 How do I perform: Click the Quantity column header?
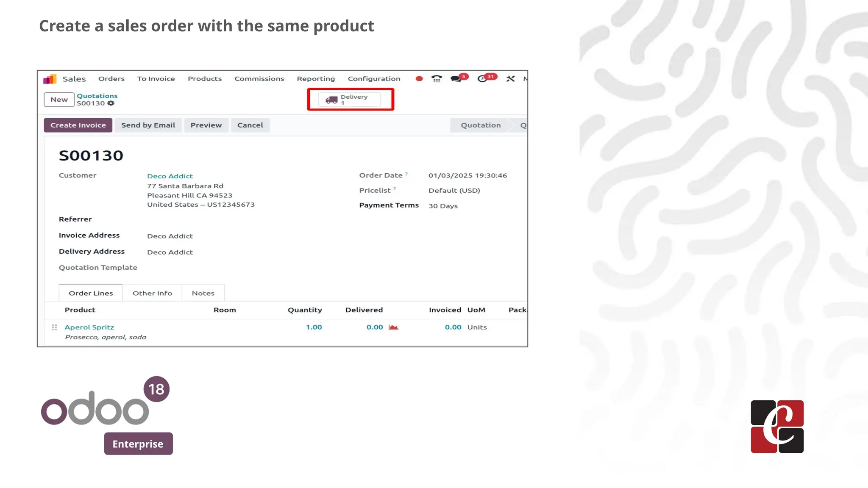point(305,310)
